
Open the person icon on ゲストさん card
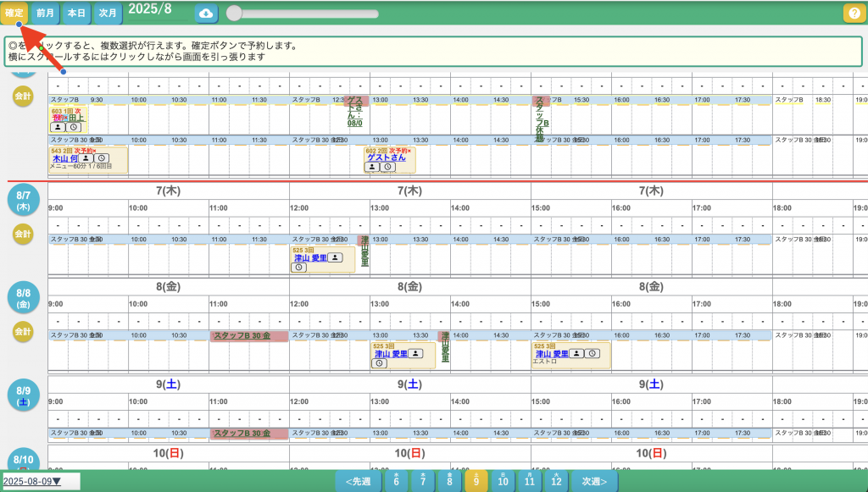click(372, 167)
